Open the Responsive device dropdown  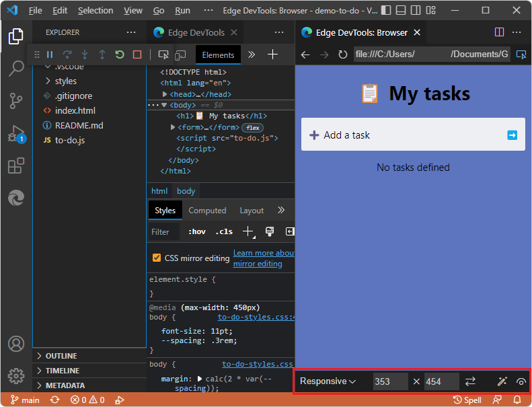[328, 381]
